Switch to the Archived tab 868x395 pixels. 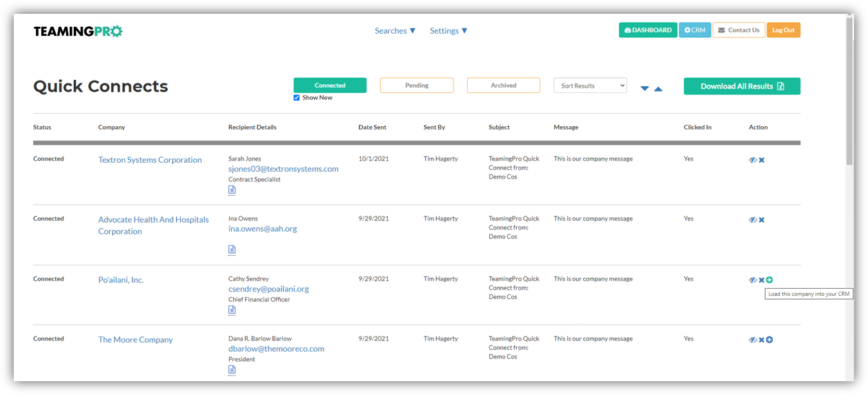(x=504, y=85)
